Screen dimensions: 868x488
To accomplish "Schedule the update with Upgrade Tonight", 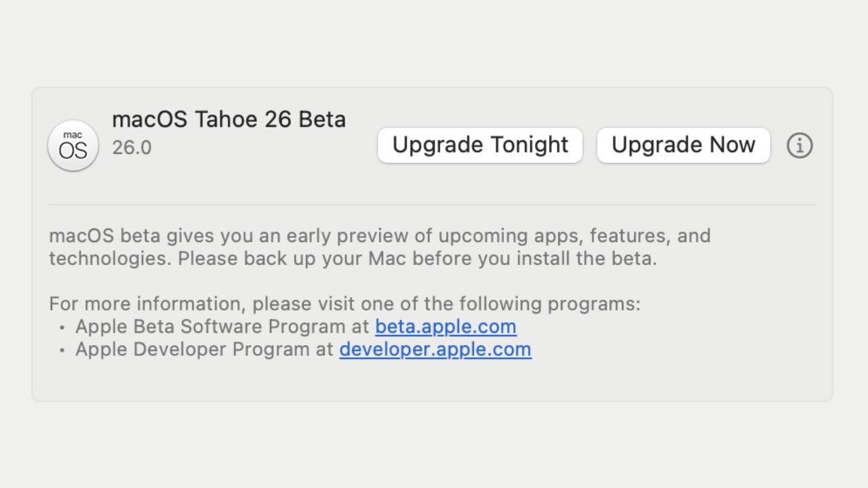I will 479,145.
